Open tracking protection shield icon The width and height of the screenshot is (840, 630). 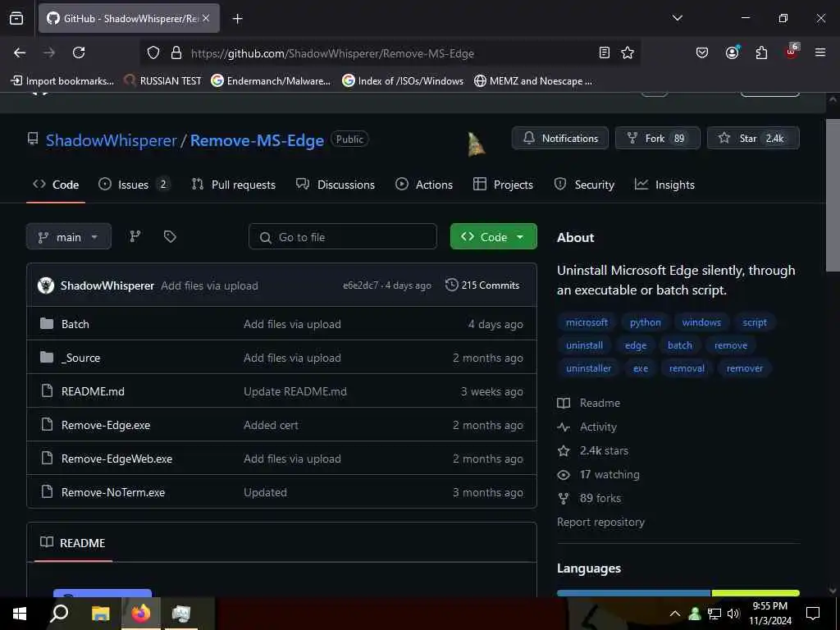tap(153, 52)
